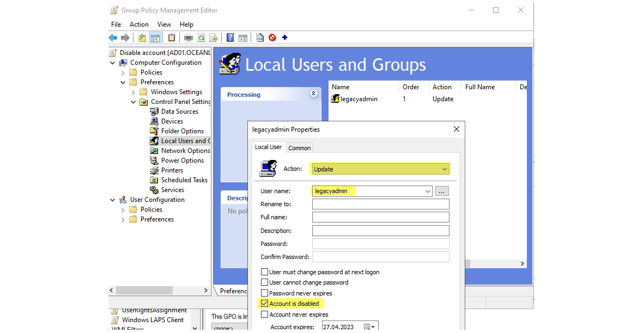Sort list by Order column header
The height and width of the screenshot is (333, 644).
tap(413, 87)
